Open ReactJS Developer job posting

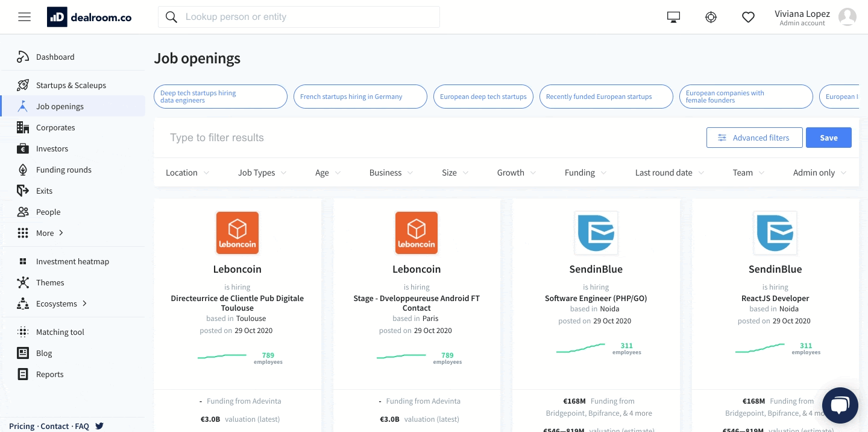[775, 298]
